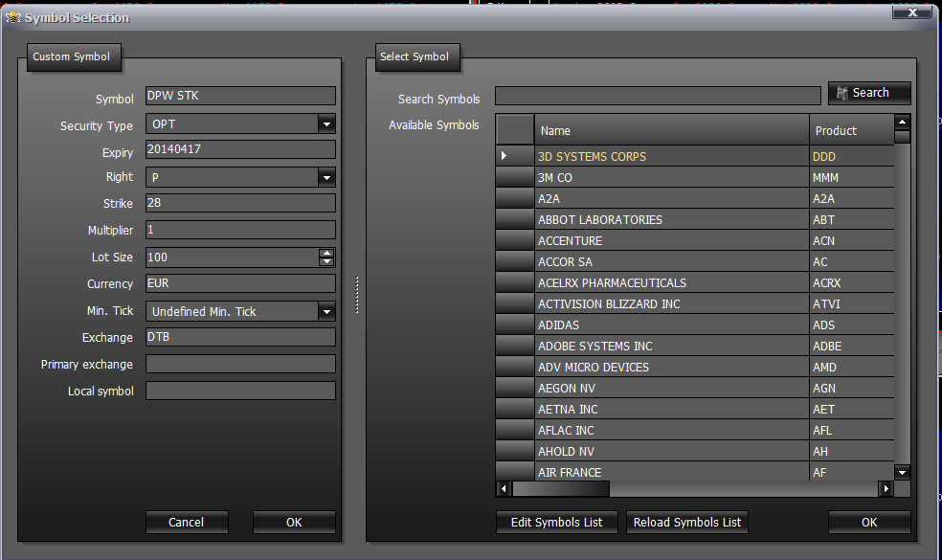Viewport: 942px width, 560px height.
Task: Increase Lot Size with up stepper arrow
Action: (326, 253)
